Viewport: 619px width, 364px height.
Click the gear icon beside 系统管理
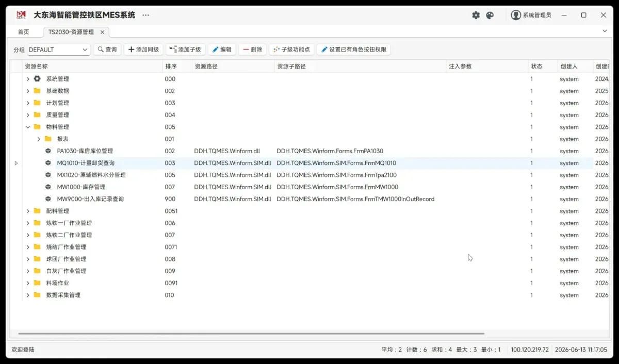37,79
